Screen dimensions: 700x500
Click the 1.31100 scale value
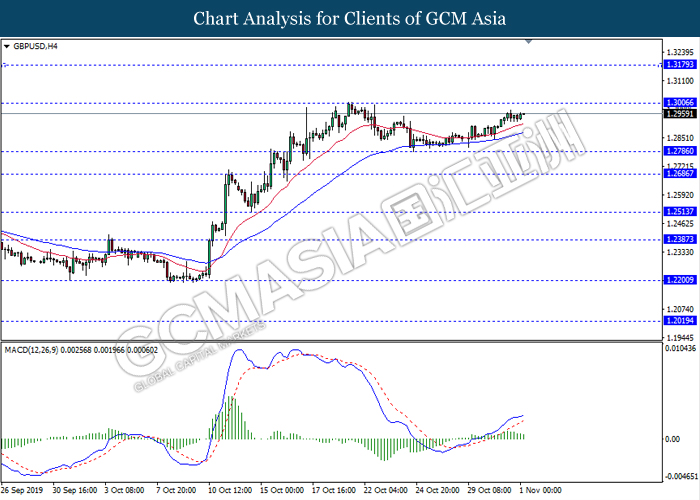(680, 81)
